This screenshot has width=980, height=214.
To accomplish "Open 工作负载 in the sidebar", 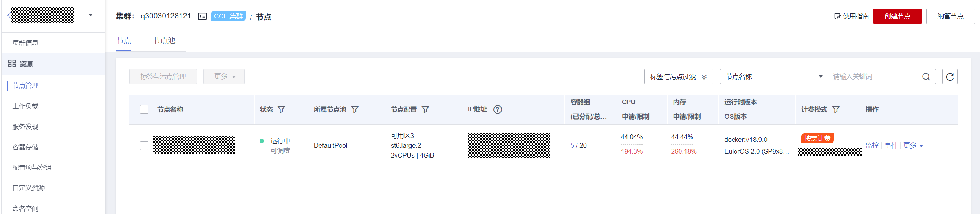I will click(x=26, y=106).
